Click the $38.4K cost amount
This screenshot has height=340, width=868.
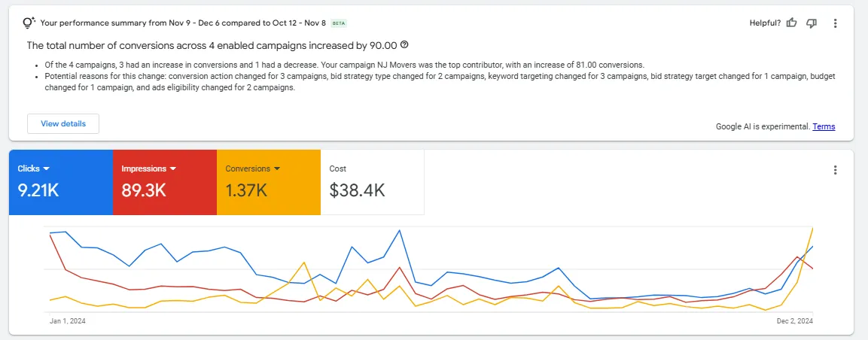click(x=358, y=190)
